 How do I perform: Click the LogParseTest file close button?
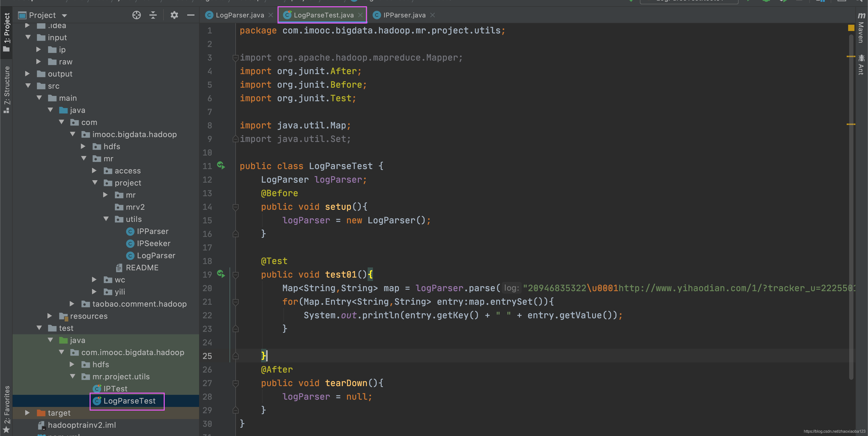361,15
